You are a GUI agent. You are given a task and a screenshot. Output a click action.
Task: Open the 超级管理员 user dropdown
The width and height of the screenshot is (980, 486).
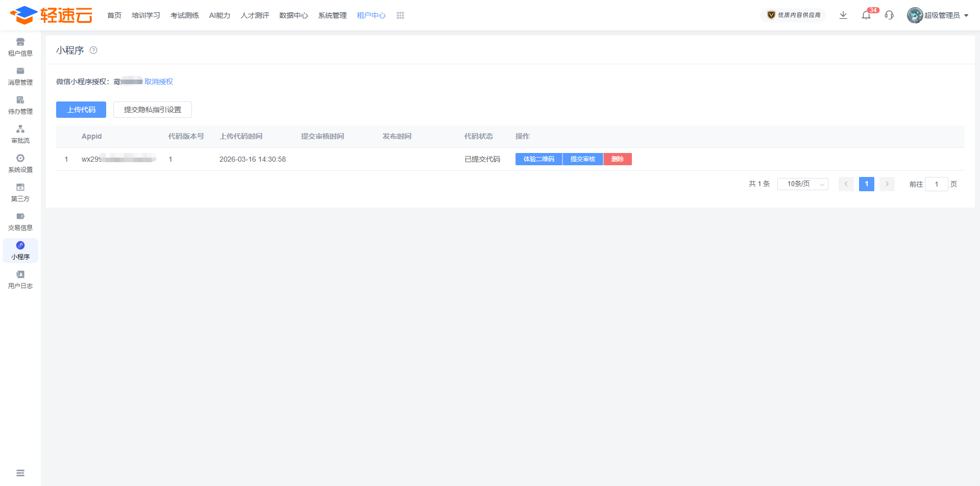(x=938, y=15)
